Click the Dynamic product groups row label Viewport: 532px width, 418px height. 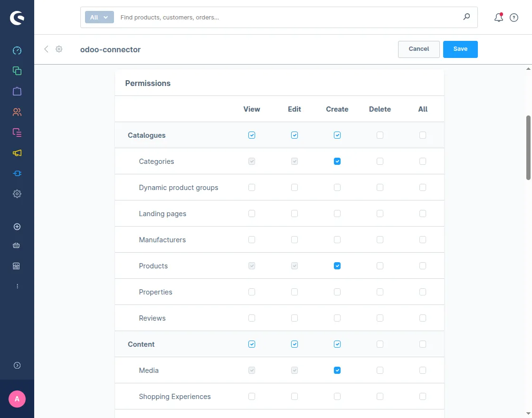tap(179, 187)
